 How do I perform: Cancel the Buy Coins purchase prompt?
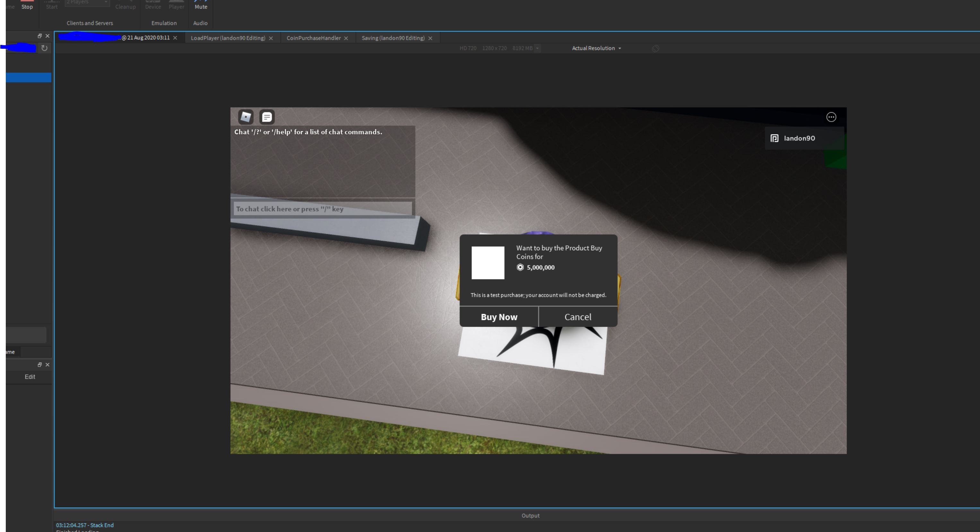tap(577, 317)
